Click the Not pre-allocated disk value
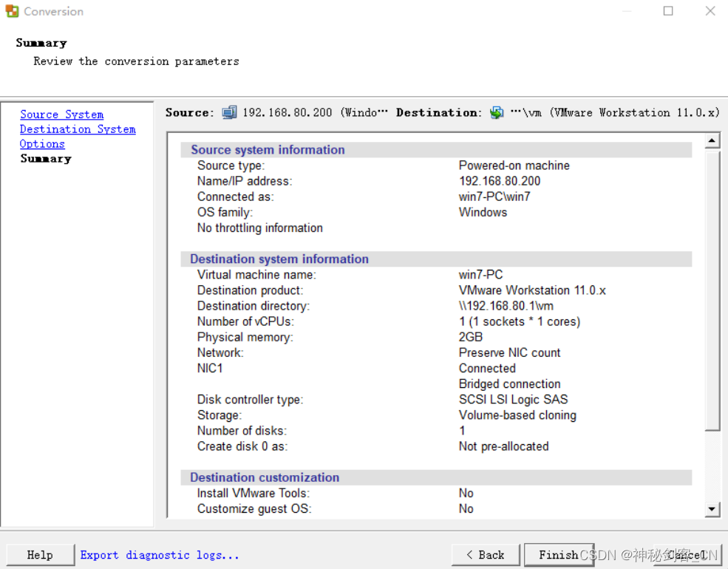The width and height of the screenshot is (728, 569). coord(504,446)
